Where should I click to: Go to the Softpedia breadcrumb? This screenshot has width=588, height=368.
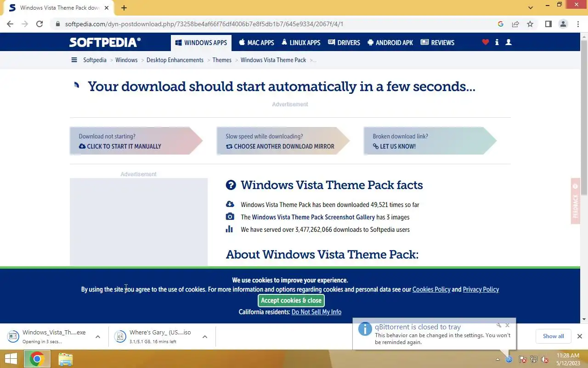point(95,60)
